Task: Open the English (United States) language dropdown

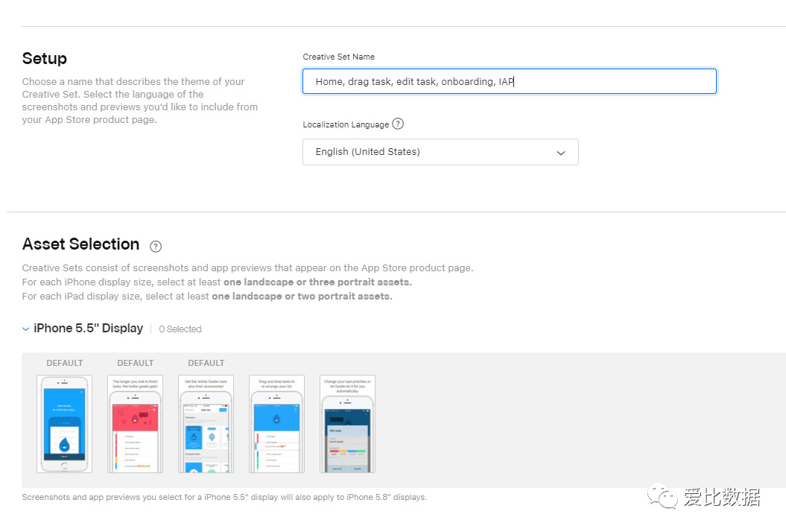Action: 440,152
